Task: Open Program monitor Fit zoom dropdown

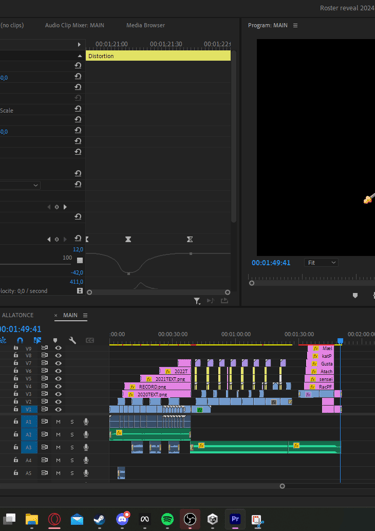Action: coord(321,262)
